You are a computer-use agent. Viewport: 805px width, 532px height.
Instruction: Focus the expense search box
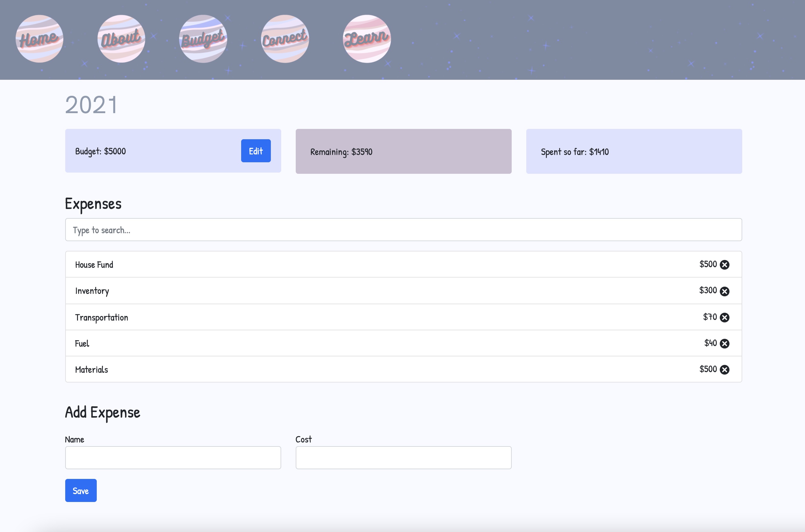pos(403,230)
